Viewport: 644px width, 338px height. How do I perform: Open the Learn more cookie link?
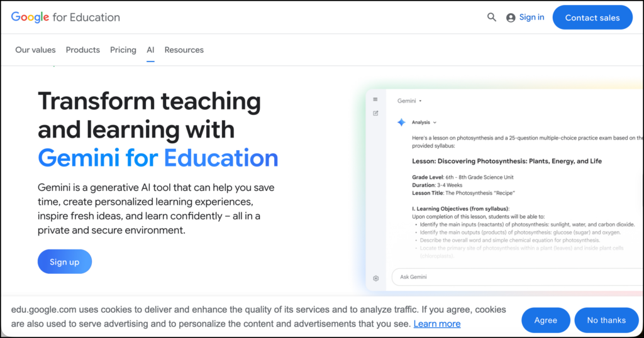437,324
